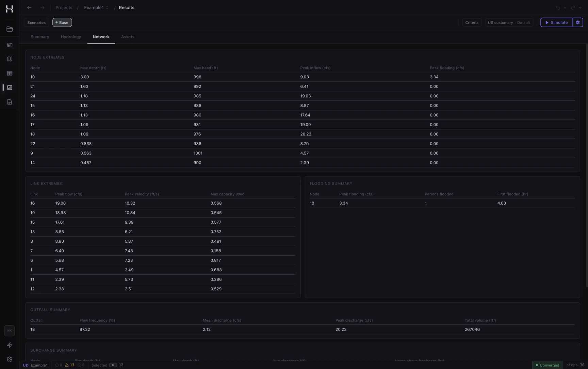Click Max depth (ft) column header

[x=93, y=68]
